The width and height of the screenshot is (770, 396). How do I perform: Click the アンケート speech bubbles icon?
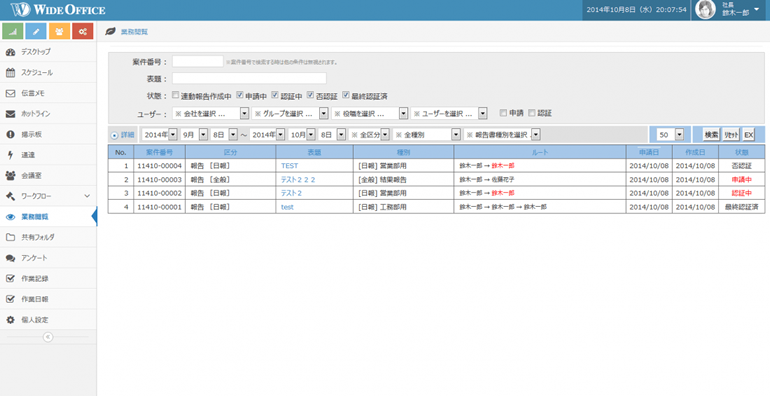click(10, 258)
